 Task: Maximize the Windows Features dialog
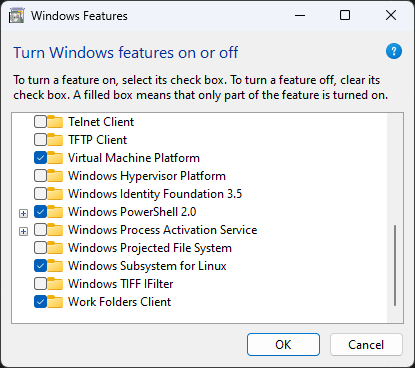[x=345, y=15]
